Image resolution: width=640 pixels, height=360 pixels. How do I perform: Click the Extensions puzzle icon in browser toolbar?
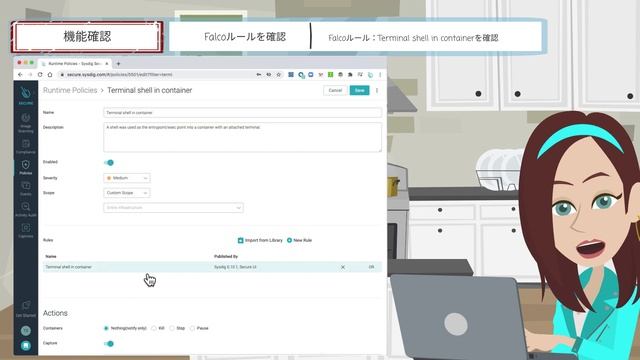[x=350, y=75]
